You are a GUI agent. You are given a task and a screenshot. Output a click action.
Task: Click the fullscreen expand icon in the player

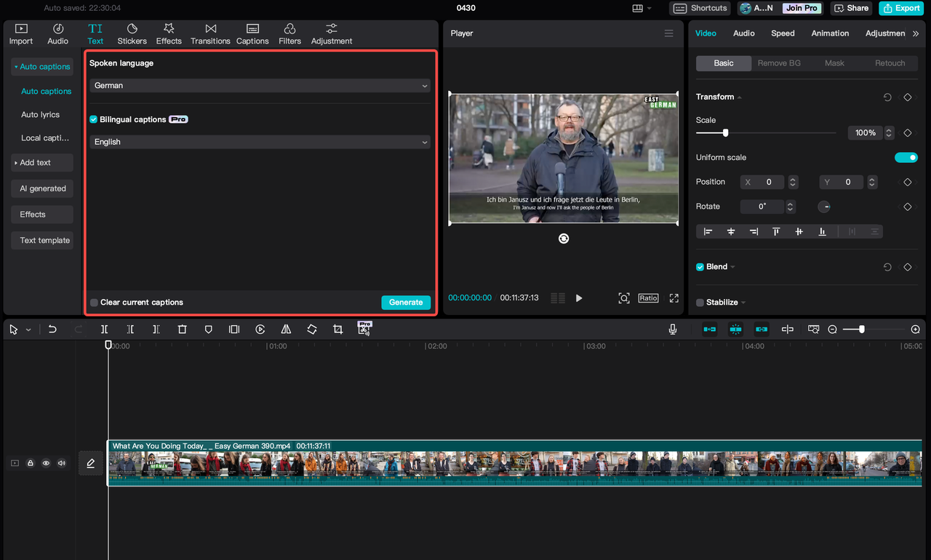(x=674, y=298)
